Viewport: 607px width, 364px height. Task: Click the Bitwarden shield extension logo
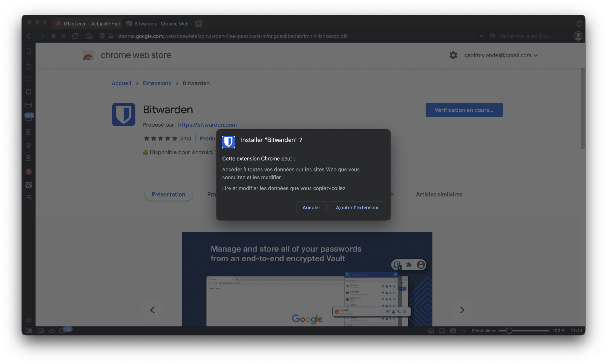tap(123, 114)
